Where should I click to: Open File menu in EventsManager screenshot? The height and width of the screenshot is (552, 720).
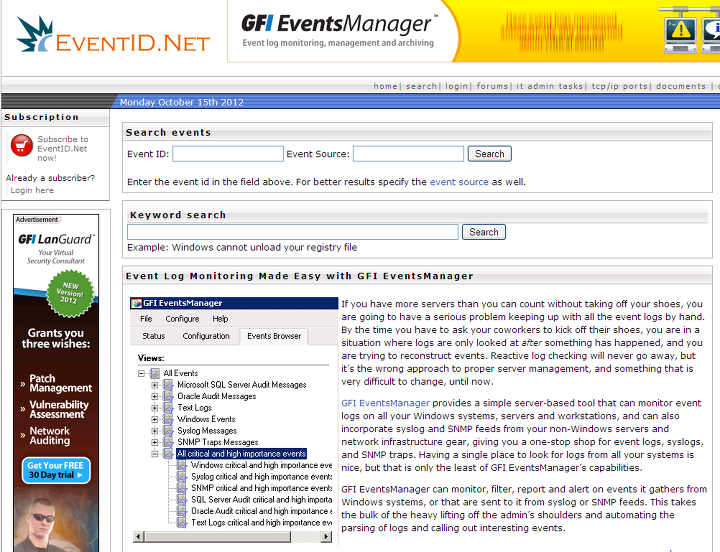(146, 319)
